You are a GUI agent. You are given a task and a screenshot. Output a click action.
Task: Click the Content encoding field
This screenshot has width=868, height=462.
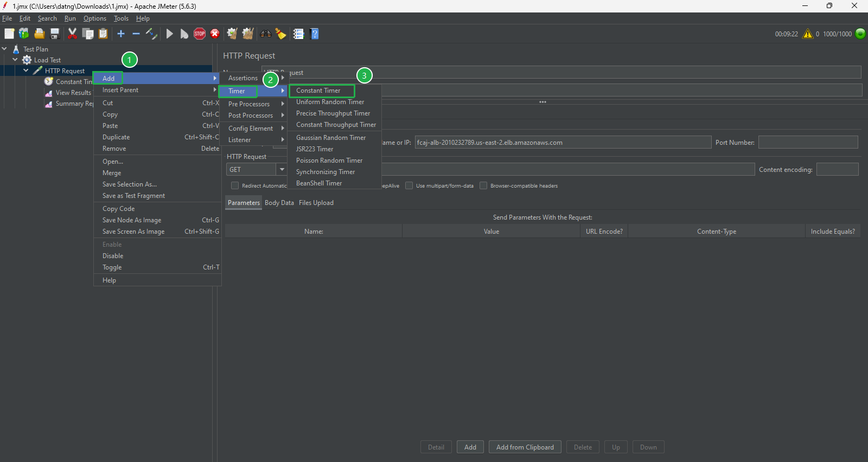(x=838, y=170)
